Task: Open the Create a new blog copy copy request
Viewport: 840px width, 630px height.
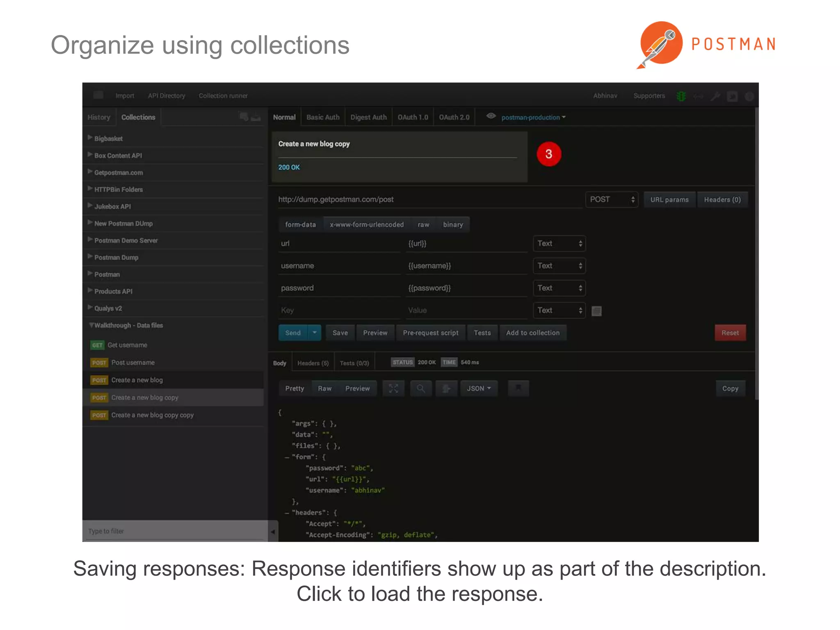Action: tap(173, 415)
